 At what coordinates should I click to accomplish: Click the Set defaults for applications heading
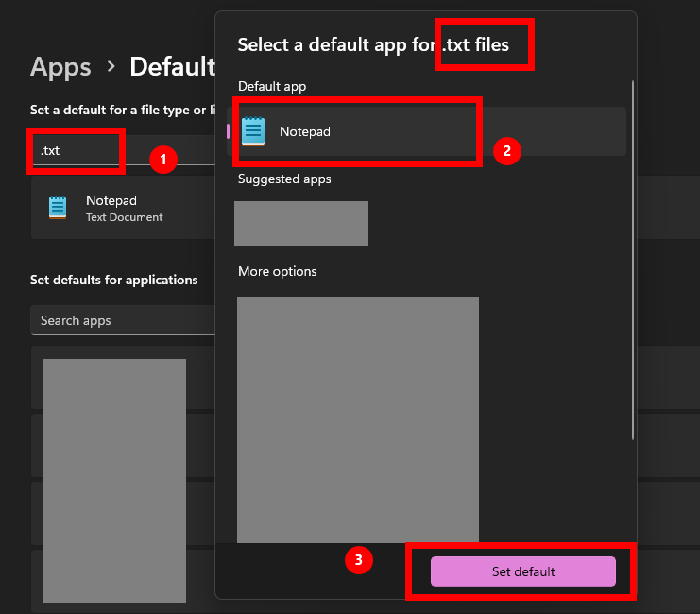point(114,280)
